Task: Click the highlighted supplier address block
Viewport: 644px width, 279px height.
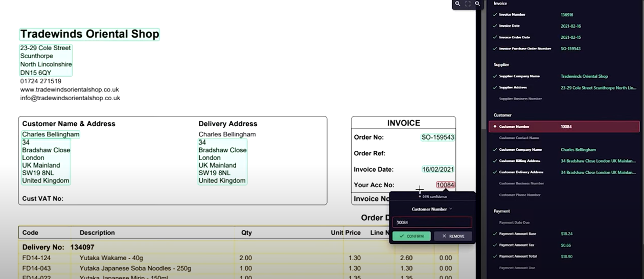Action: (46, 60)
